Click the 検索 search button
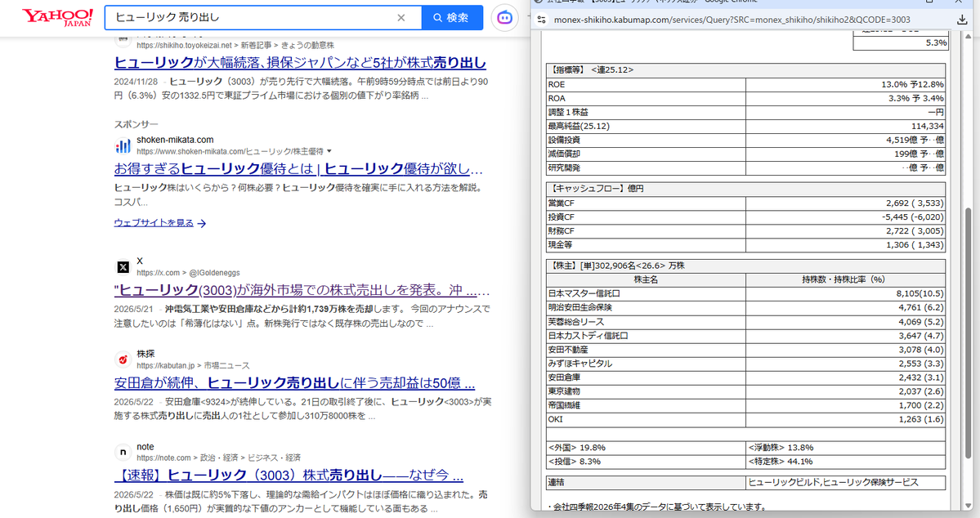Screen dimensions: 980x518 coord(452,17)
